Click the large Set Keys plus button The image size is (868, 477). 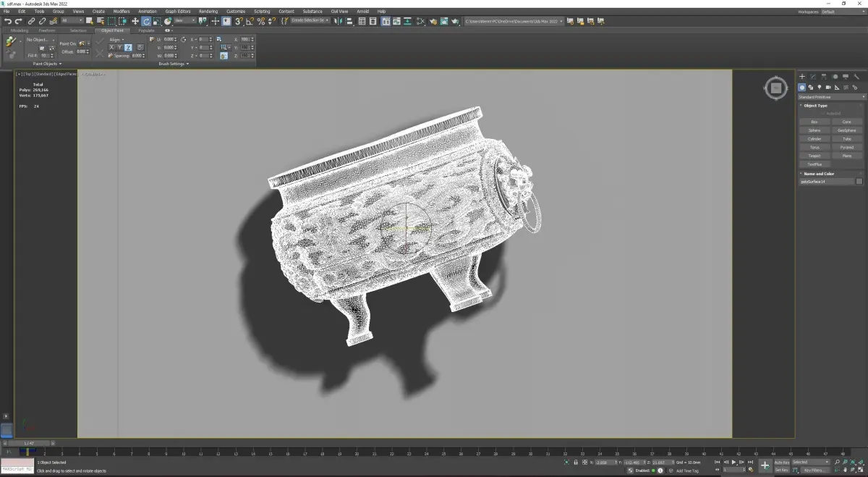[765, 465]
